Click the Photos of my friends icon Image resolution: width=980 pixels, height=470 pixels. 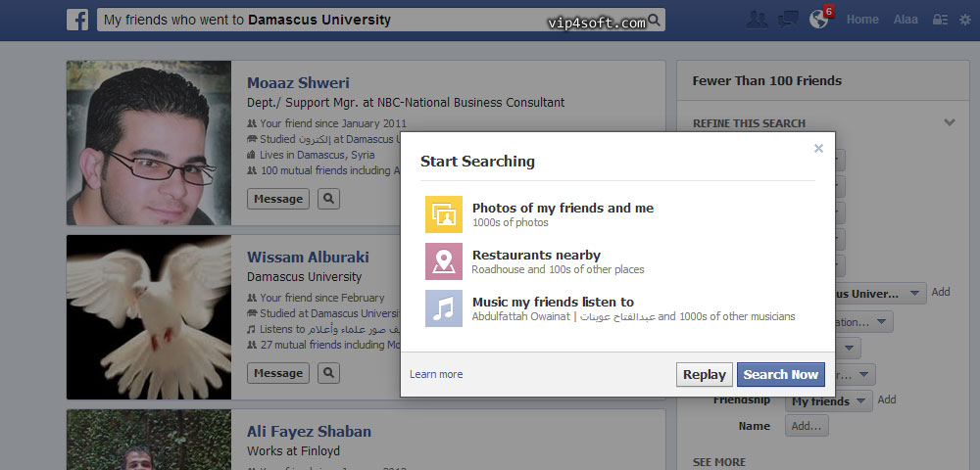(x=444, y=214)
